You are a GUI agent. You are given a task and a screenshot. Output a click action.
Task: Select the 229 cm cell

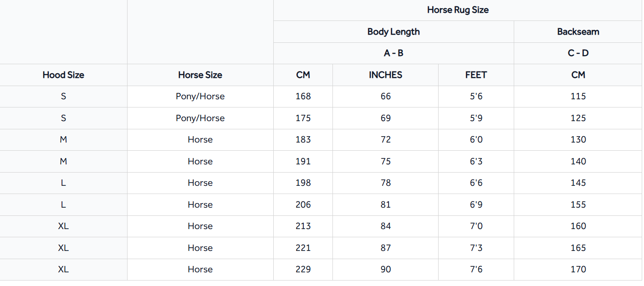[x=303, y=269]
